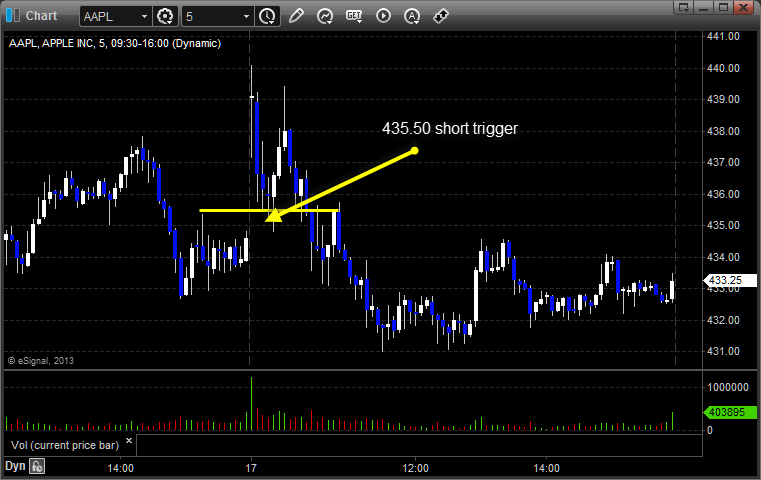Click the 439.00 price axis label
This screenshot has width=761, height=480.
coord(723,99)
